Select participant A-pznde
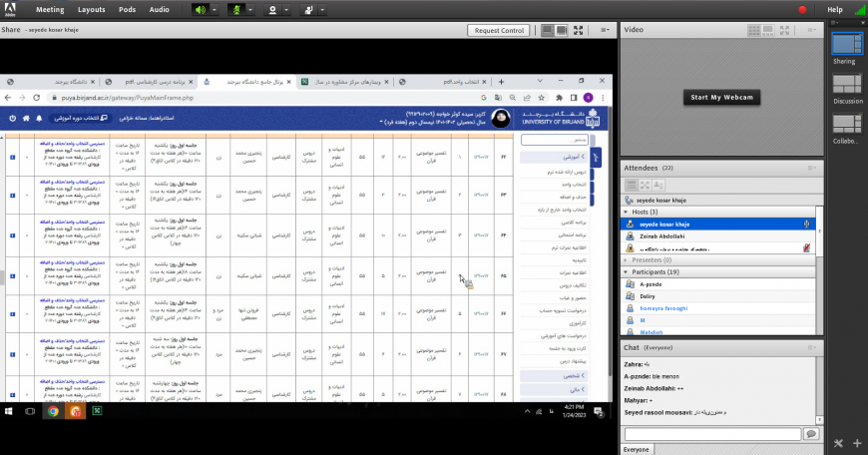The image size is (868, 455). coord(718,284)
